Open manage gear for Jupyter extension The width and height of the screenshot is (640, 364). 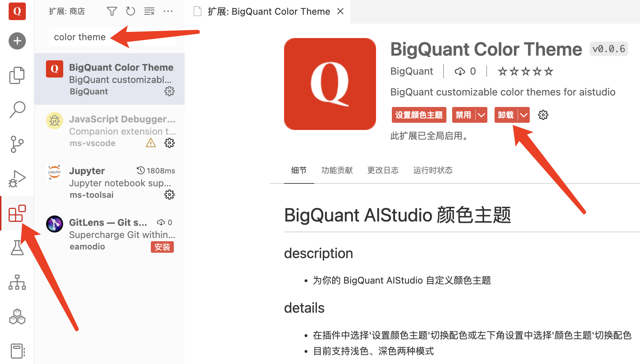[170, 195]
